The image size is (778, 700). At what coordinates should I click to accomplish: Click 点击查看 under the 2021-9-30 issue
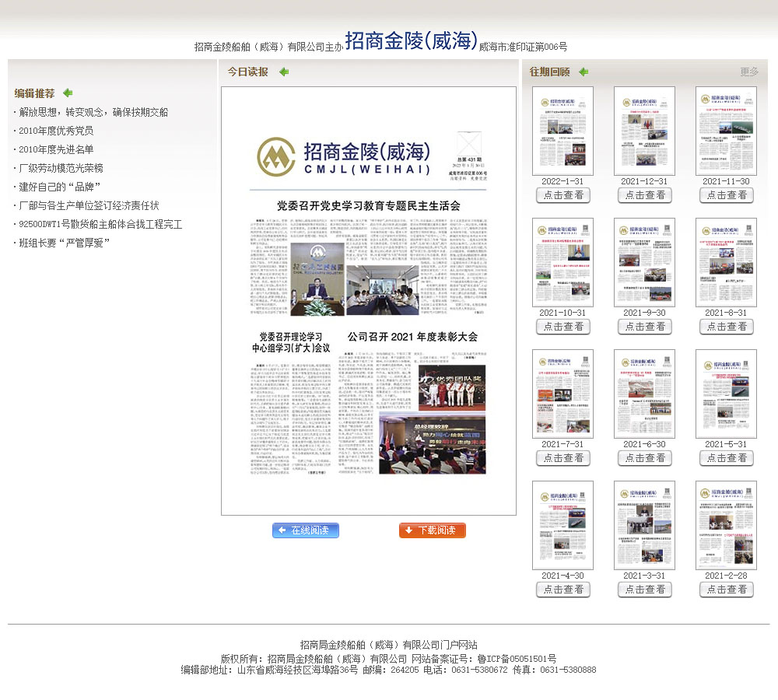point(645,327)
